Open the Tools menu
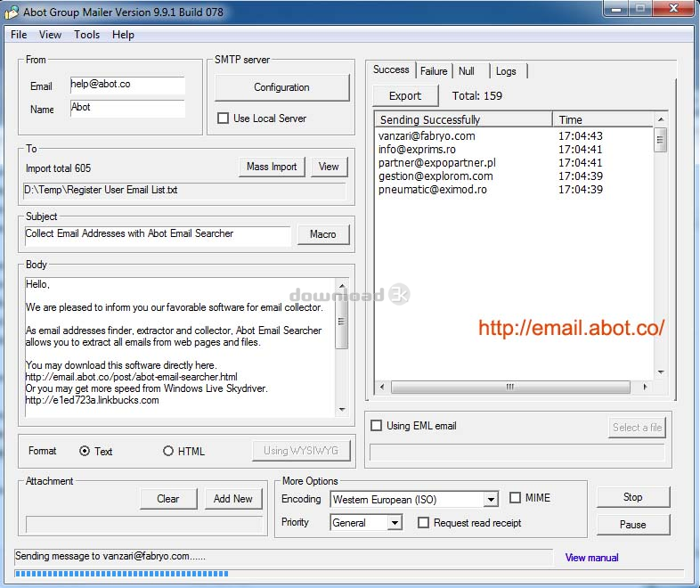700x588 pixels. (x=86, y=35)
